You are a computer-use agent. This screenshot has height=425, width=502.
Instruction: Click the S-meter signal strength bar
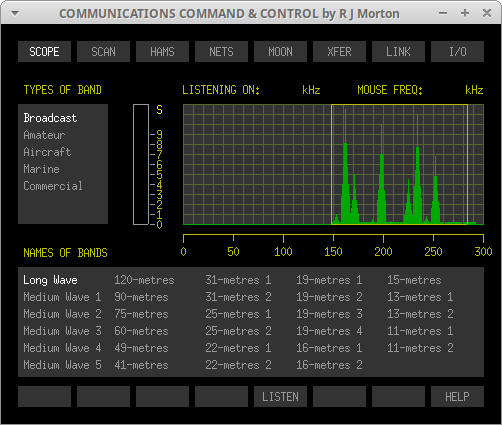tap(141, 164)
